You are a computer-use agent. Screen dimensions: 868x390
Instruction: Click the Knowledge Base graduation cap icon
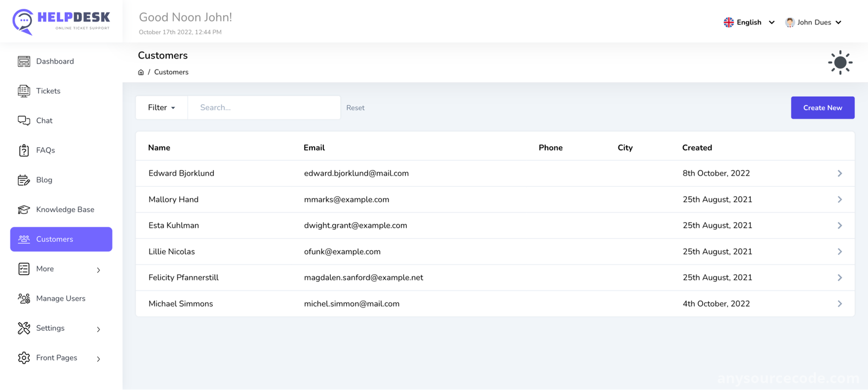(24, 210)
